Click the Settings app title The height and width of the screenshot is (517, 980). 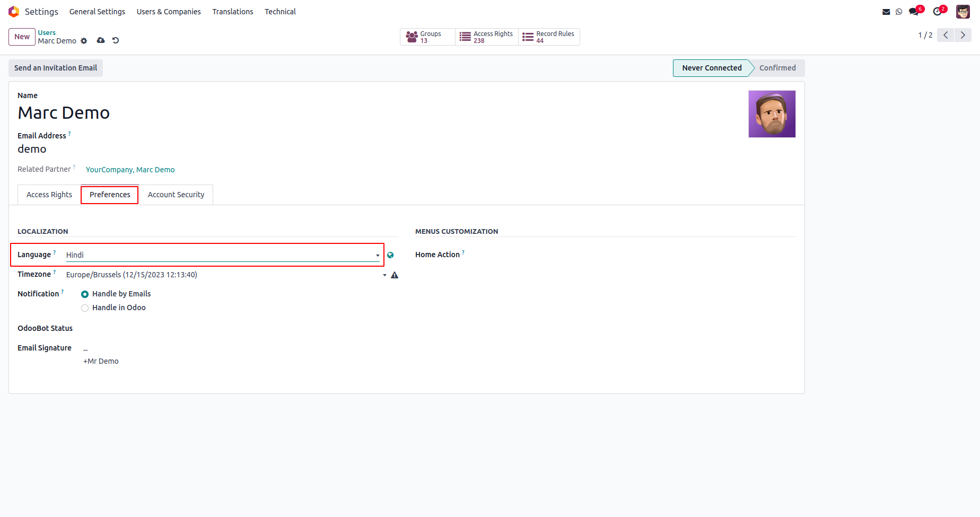(x=41, y=12)
